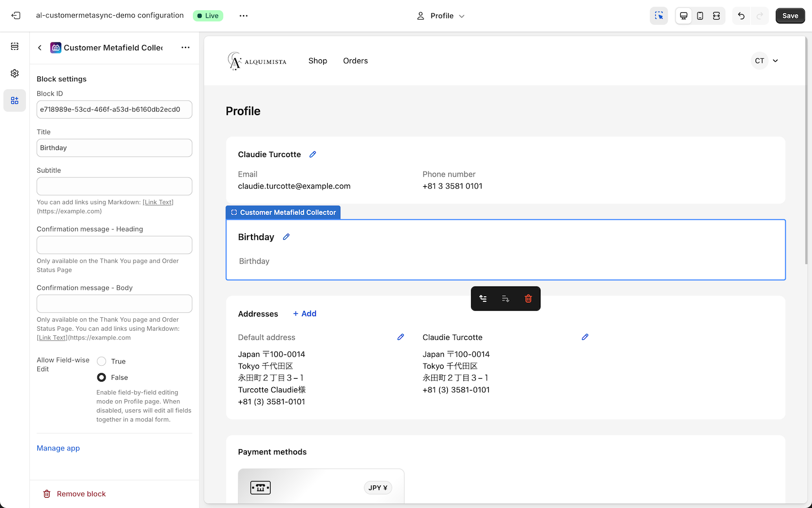Viewport: 812px width, 508px height.
Task: Select the False radio for field-wise edit
Action: [x=101, y=377]
